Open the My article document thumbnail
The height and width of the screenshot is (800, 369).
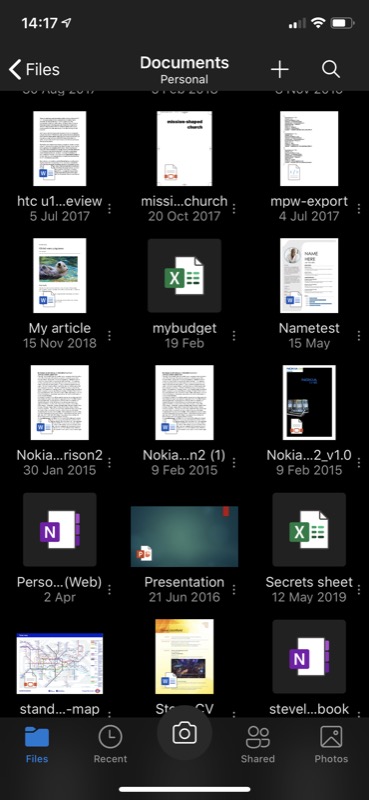[60, 276]
